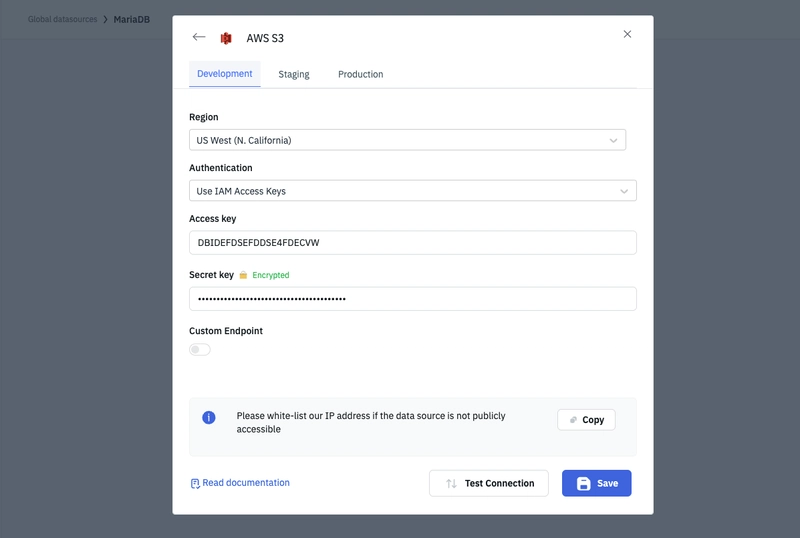
Task: Click the lock icon beside Encrypted
Action: [x=243, y=275]
